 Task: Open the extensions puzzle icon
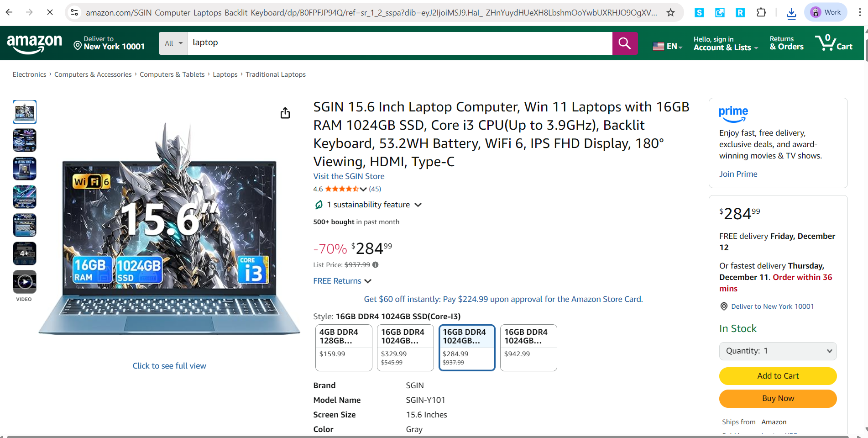761,12
